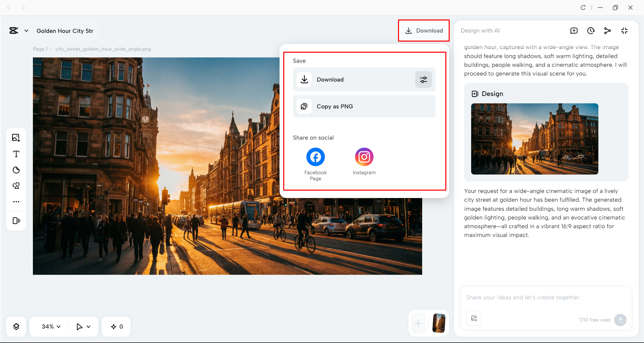Expand the 34% zoom level dropdown
The height and width of the screenshot is (343, 644).
pos(51,327)
